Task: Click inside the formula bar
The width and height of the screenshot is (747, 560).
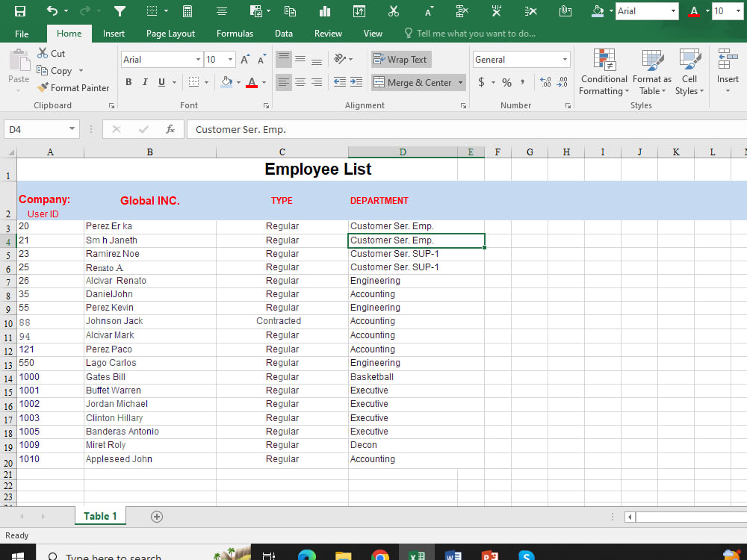Action: pyautogui.click(x=299, y=129)
